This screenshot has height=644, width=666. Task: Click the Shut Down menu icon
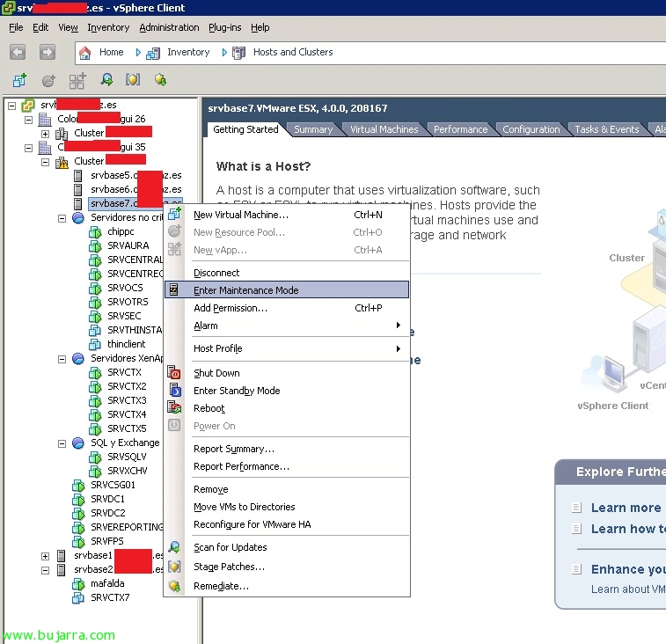174,372
